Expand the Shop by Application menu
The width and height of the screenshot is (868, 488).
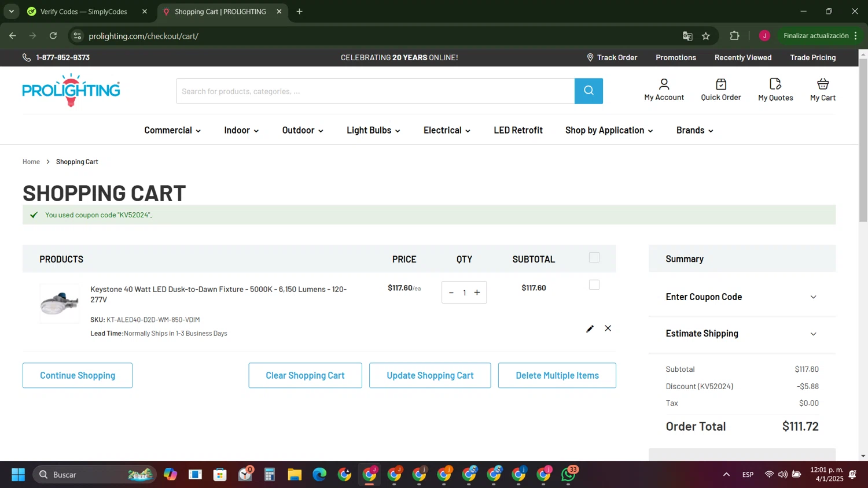(609, 130)
